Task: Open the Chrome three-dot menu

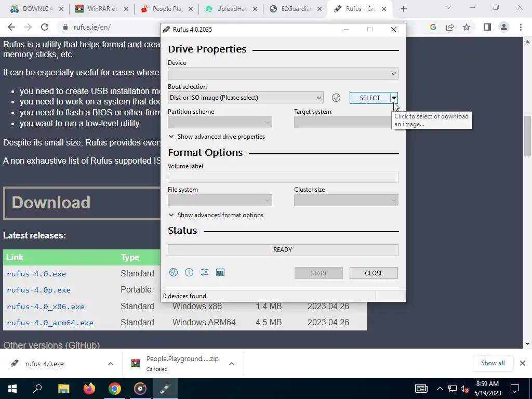Action: coord(521,27)
